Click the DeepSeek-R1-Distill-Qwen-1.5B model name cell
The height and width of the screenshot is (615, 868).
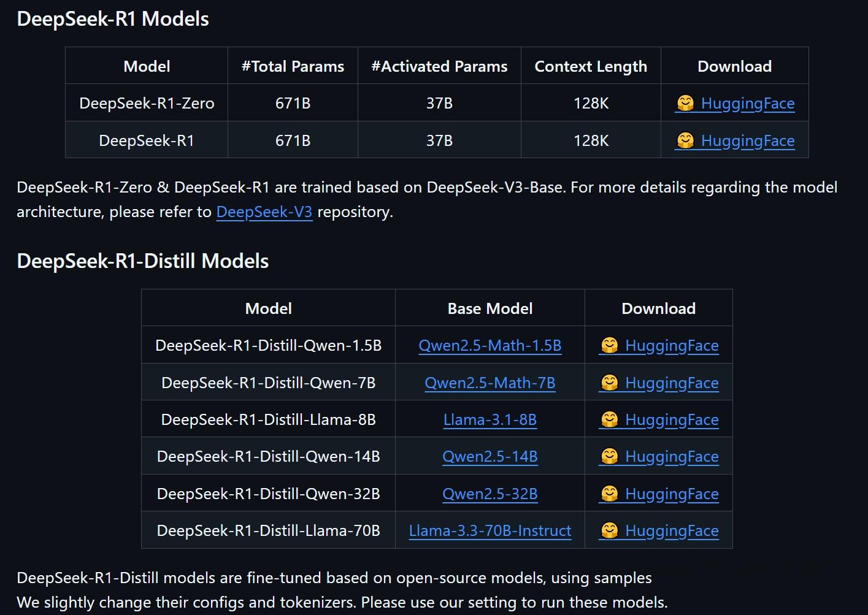(269, 345)
